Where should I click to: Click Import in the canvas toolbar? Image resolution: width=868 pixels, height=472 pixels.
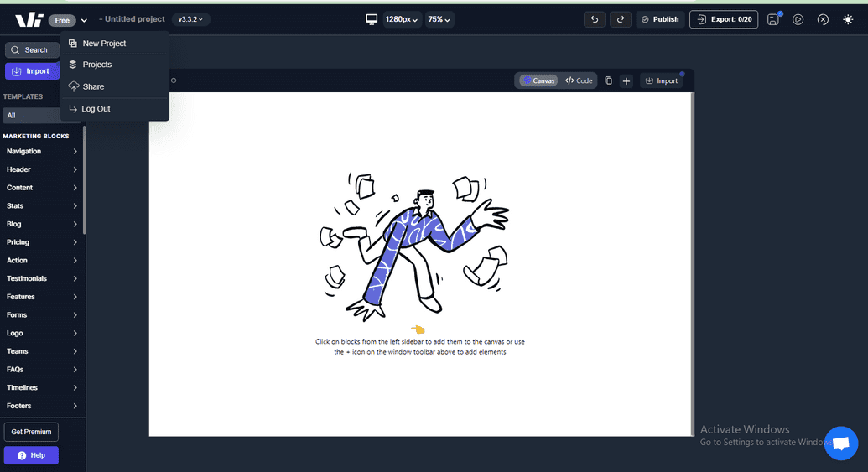click(x=662, y=80)
